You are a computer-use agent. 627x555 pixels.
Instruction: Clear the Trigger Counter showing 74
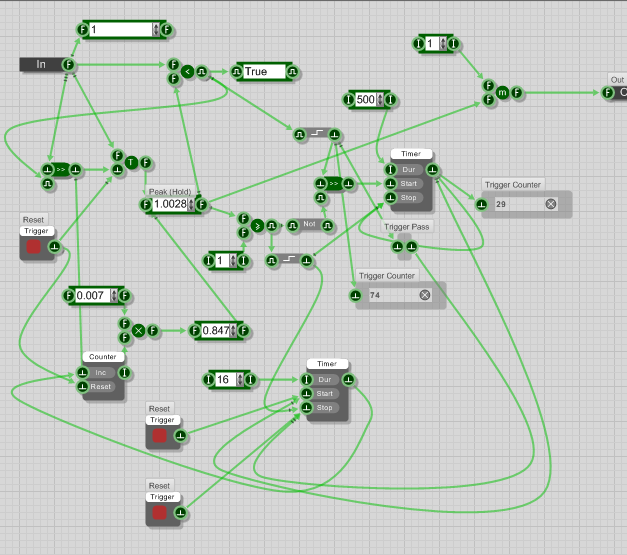pyautogui.click(x=424, y=295)
